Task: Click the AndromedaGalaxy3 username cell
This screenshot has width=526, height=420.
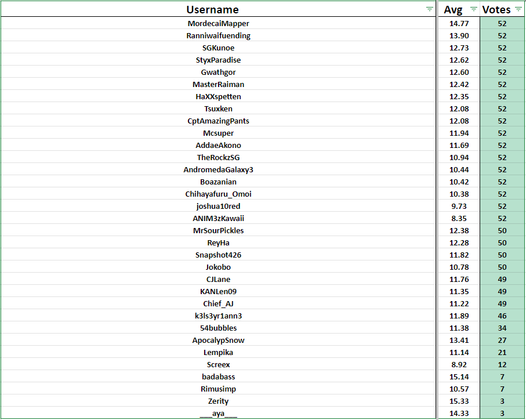Action: pyautogui.click(x=218, y=170)
